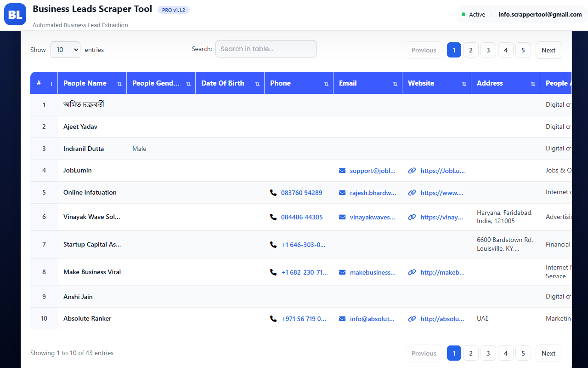Image resolution: width=588 pixels, height=368 pixels.
Task: Sort People Name column using its sort icon
Action: pyautogui.click(x=120, y=84)
